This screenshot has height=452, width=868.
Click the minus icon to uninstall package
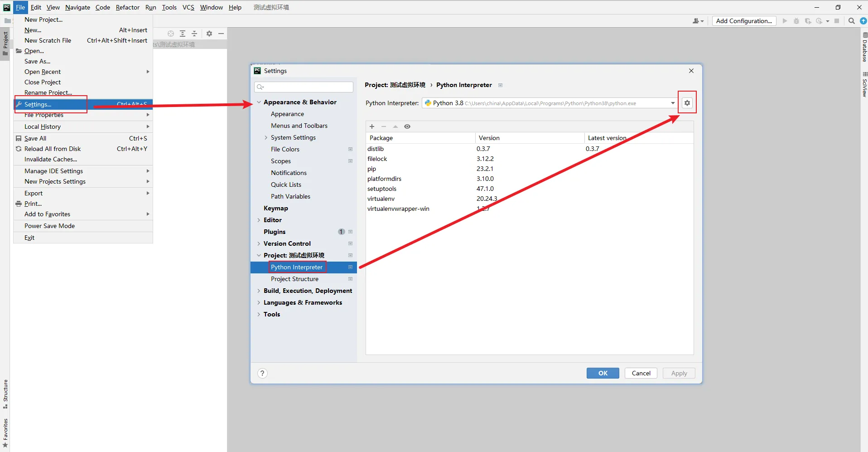[384, 126]
